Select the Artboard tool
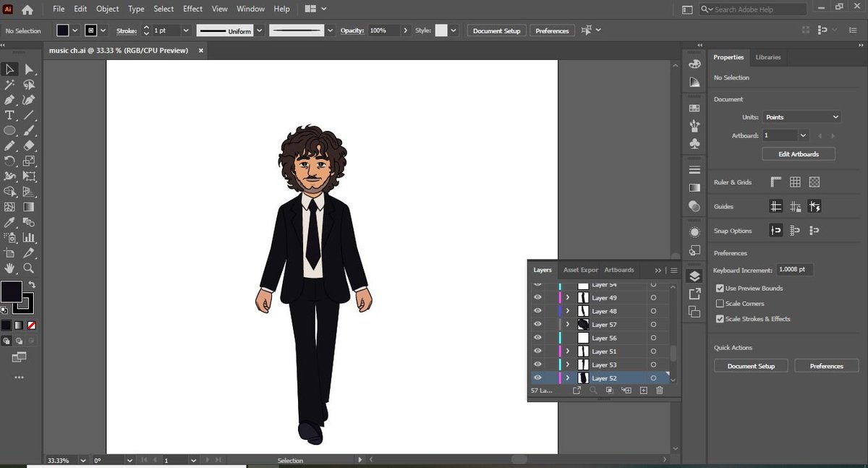The width and height of the screenshot is (868, 468). (10, 252)
